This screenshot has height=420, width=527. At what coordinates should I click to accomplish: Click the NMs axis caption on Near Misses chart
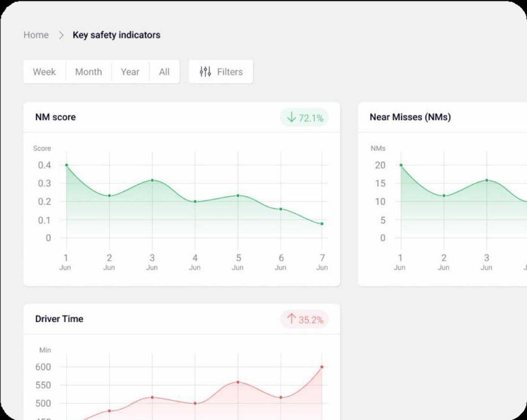(x=378, y=148)
